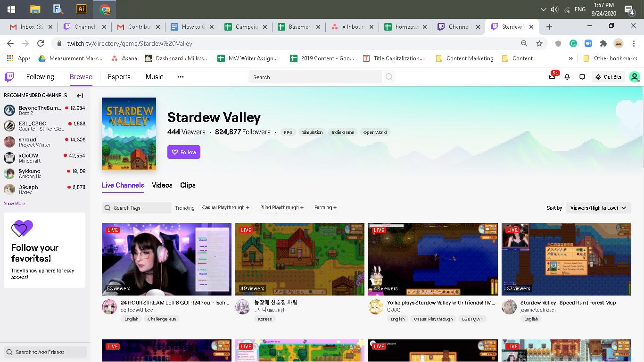
Task: Add the Farming trending tag
Action: (x=326, y=207)
